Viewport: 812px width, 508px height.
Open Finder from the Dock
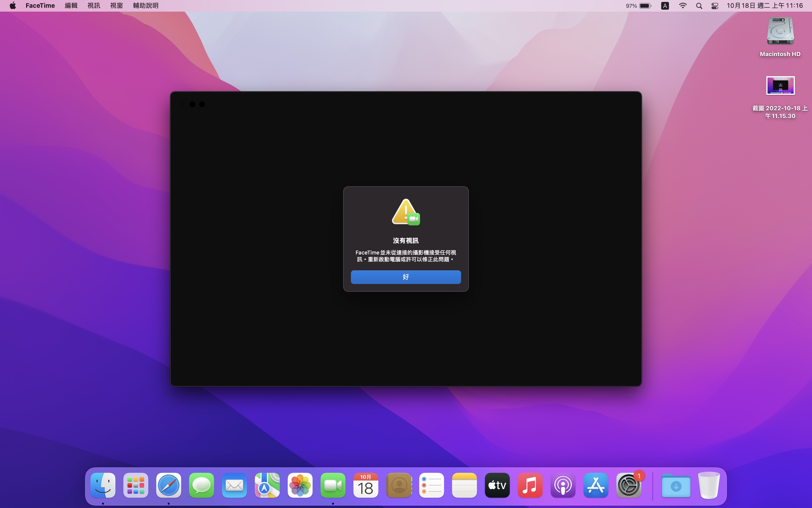(103, 485)
